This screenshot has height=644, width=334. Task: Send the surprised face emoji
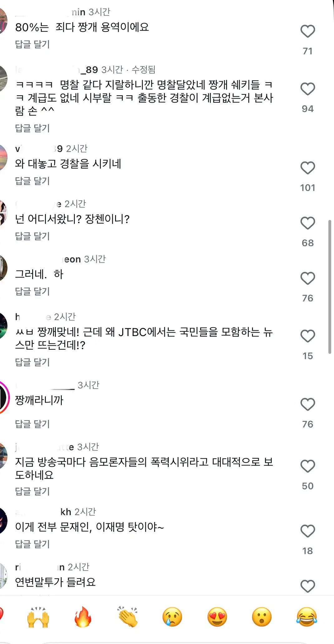262,617
